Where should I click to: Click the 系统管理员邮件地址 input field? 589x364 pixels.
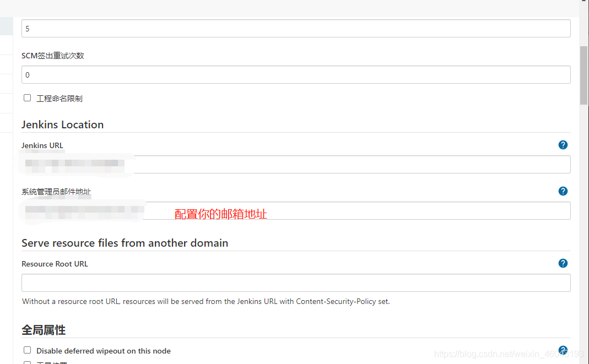[296, 210]
